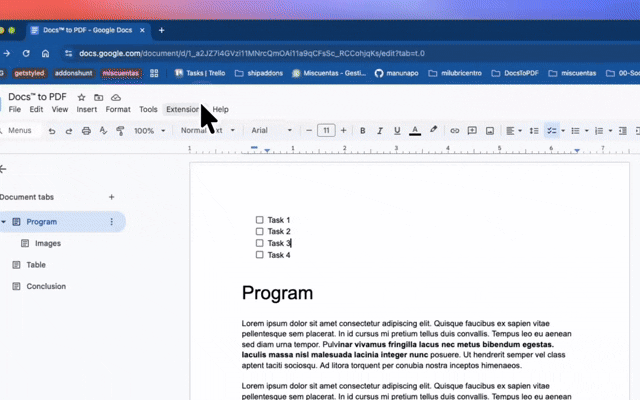Open the View menu
Screen dimensions: 640x400
point(60,109)
